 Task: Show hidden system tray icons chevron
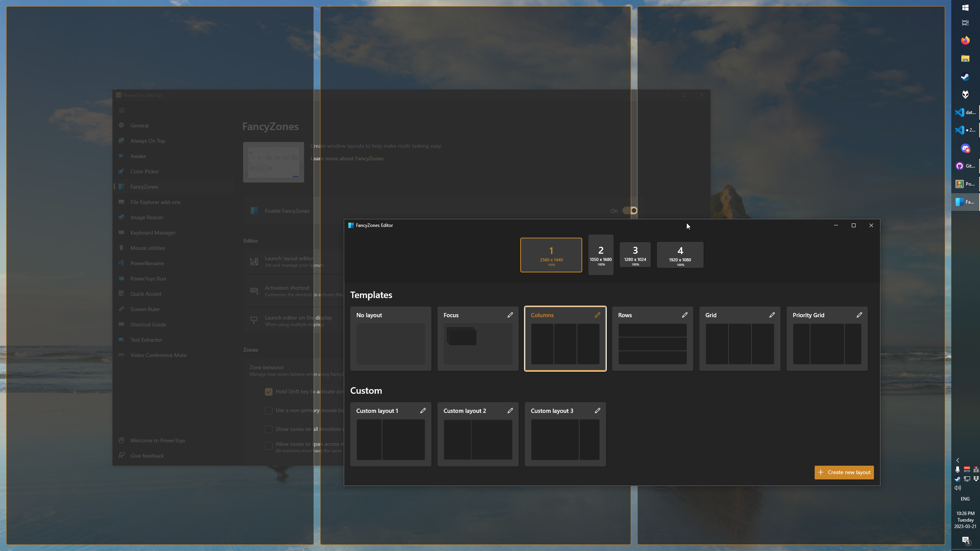click(958, 460)
